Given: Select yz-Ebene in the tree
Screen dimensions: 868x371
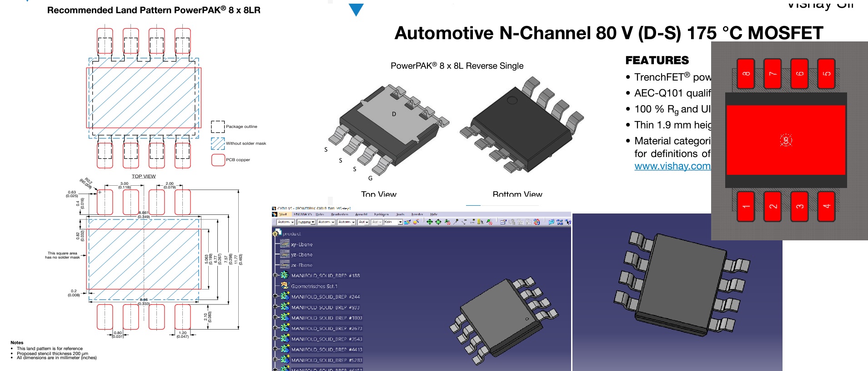Looking at the screenshot, I should [x=301, y=254].
